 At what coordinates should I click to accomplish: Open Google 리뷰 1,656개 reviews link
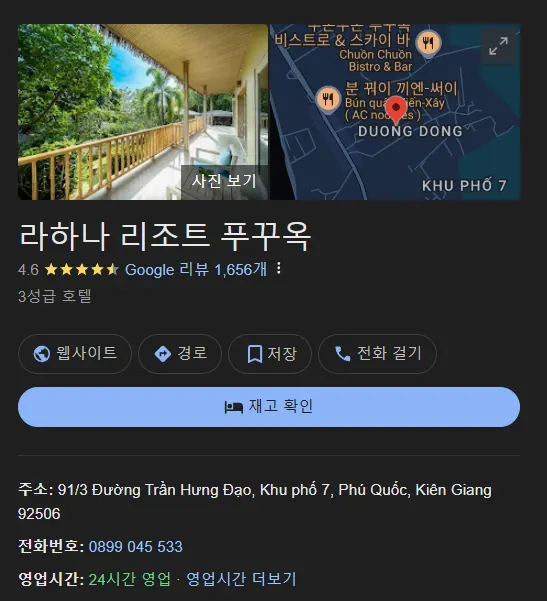click(x=196, y=269)
